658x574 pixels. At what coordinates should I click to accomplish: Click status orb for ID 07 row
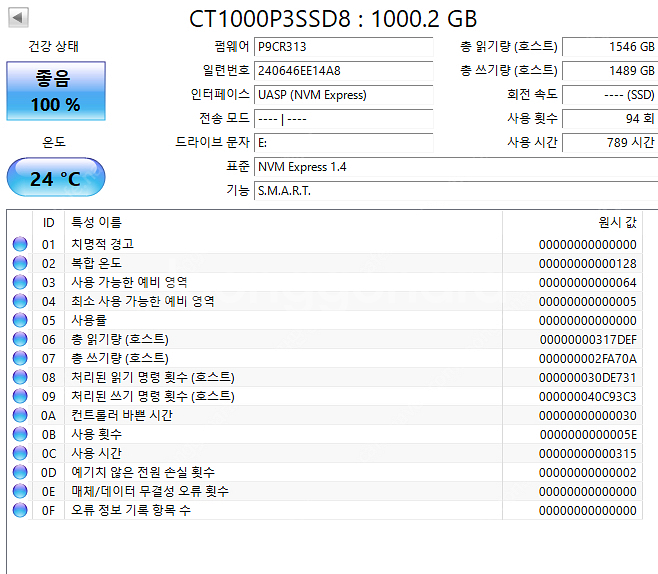coord(20,358)
